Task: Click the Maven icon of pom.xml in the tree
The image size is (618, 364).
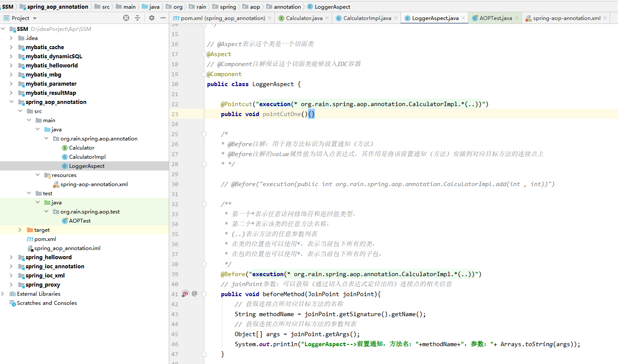Action: click(x=30, y=239)
